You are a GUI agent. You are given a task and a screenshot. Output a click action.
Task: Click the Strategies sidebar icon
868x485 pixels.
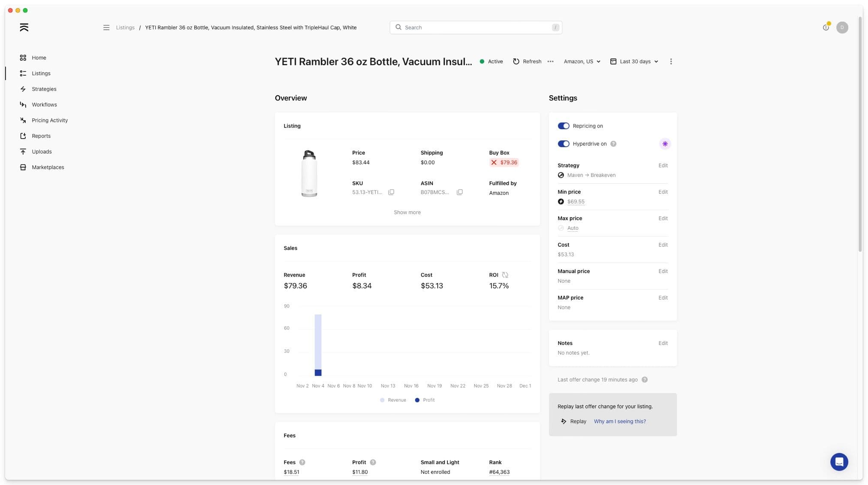click(23, 89)
